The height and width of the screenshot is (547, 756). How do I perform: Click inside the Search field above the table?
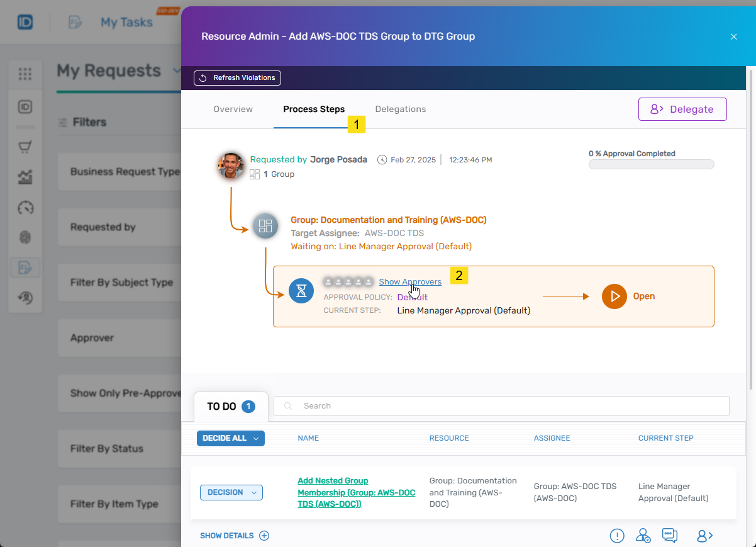440,406
